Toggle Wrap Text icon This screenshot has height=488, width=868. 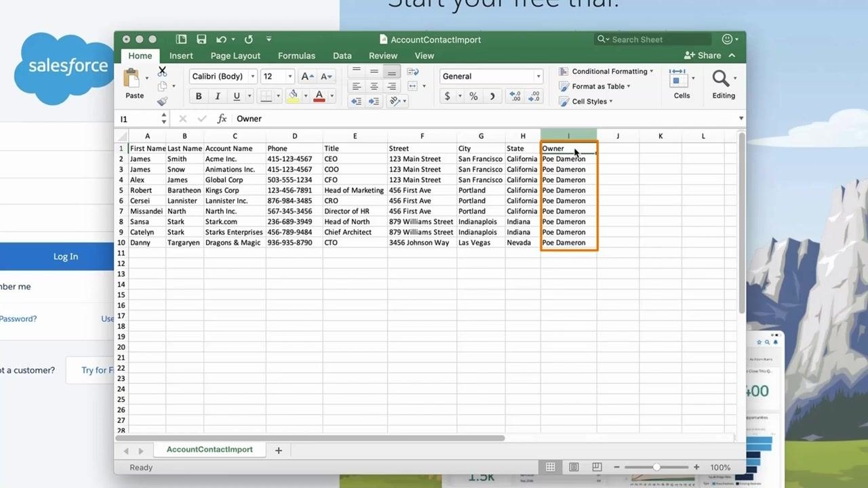coord(412,71)
